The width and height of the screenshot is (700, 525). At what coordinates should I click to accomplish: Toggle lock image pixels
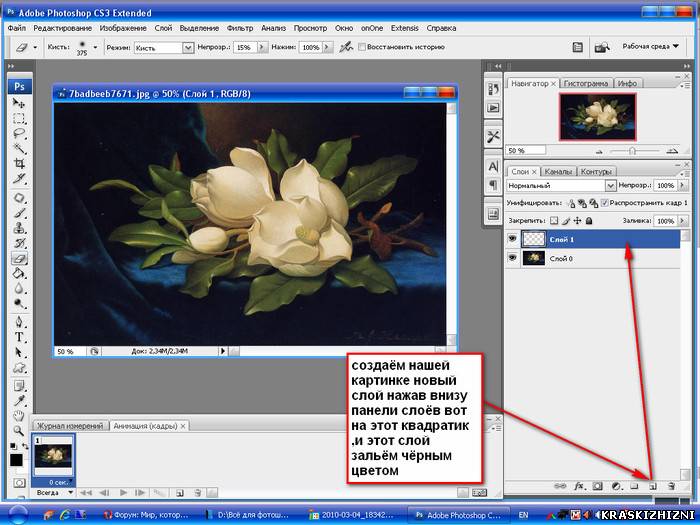point(566,221)
